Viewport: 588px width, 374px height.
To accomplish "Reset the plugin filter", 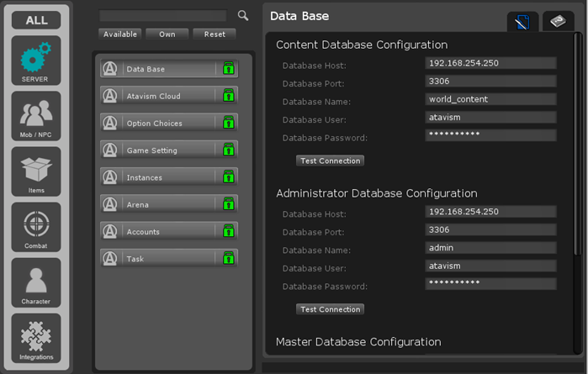I will [x=214, y=34].
